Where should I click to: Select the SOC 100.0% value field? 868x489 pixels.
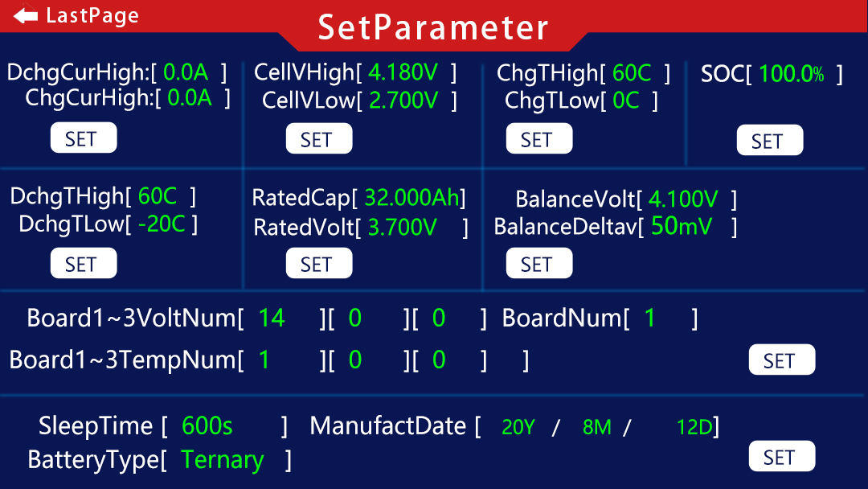click(x=792, y=74)
